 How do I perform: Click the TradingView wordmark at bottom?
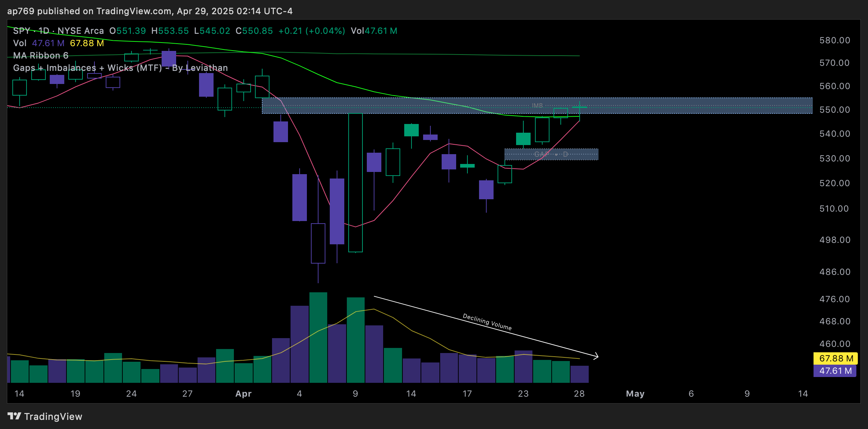tap(53, 417)
